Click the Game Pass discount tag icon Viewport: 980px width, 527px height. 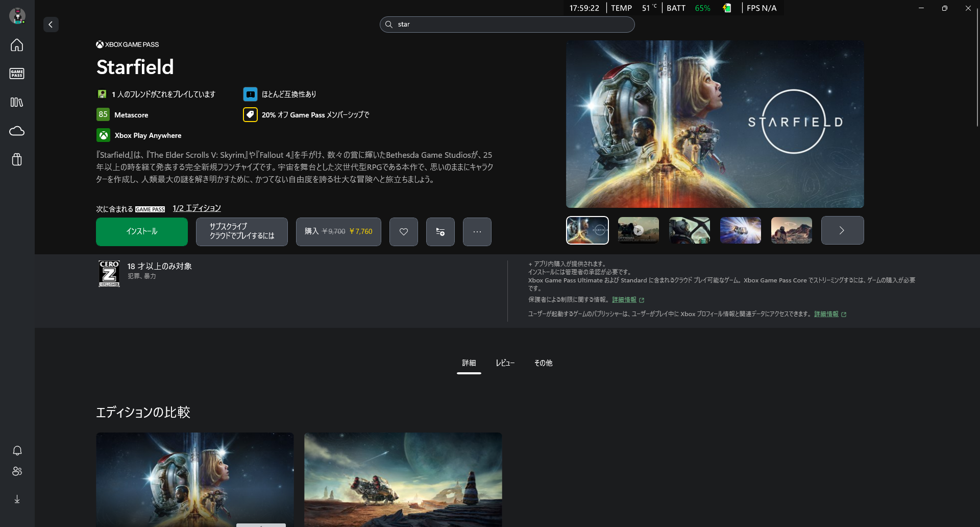(250, 114)
